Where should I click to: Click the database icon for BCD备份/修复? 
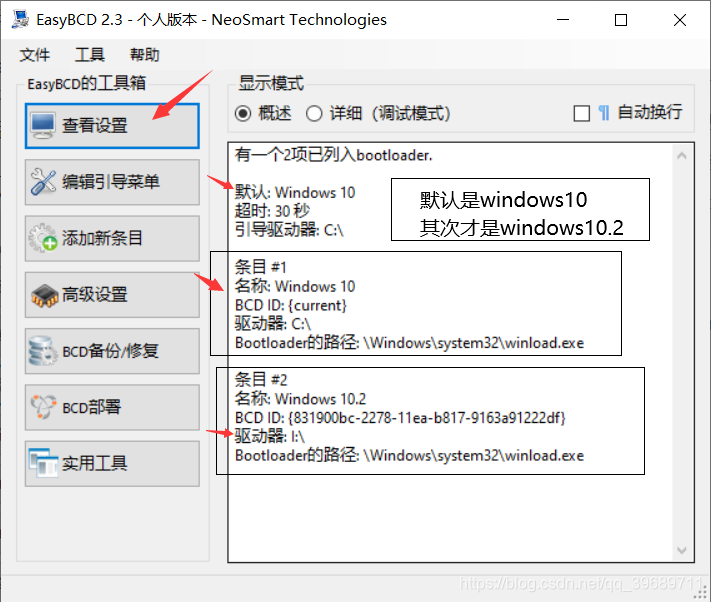(x=43, y=350)
